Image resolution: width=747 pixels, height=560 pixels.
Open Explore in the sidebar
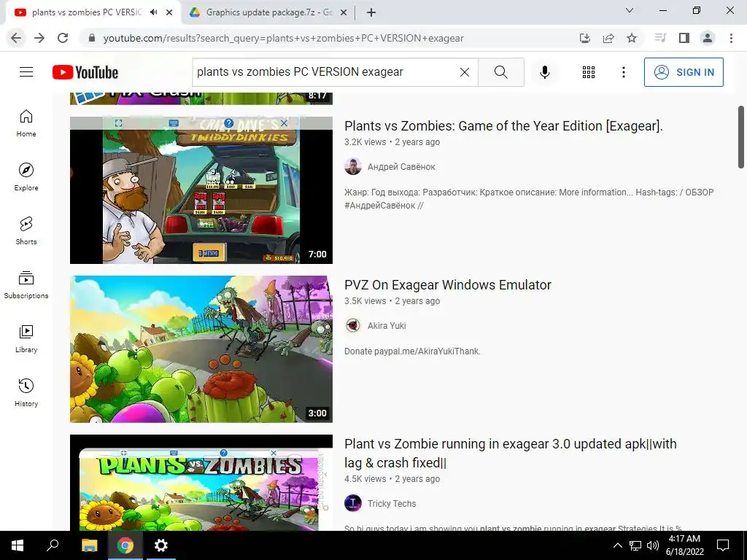(26, 177)
